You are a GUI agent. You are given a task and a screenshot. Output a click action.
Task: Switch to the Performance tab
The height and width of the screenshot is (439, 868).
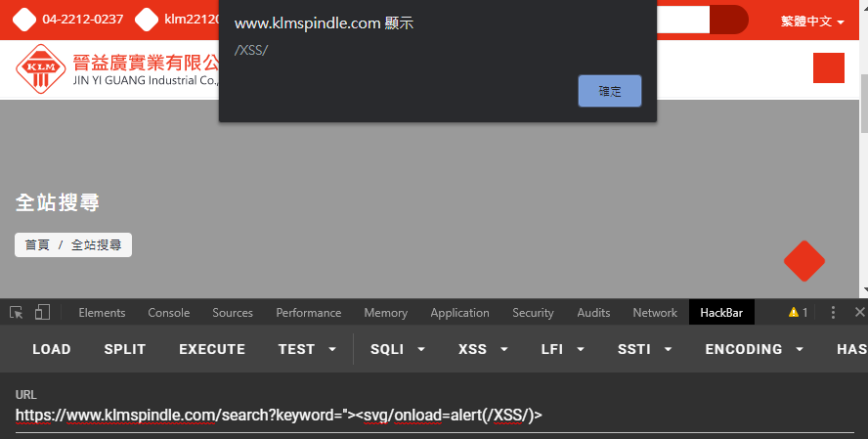308,313
